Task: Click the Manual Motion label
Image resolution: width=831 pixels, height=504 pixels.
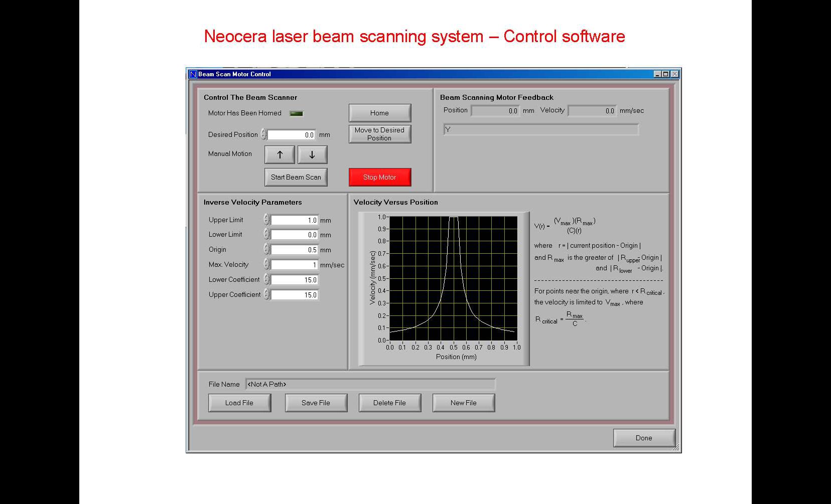Action: click(230, 153)
